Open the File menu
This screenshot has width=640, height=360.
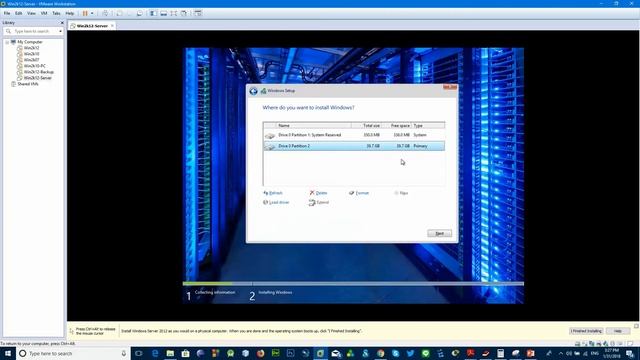(x=7, y=13)
